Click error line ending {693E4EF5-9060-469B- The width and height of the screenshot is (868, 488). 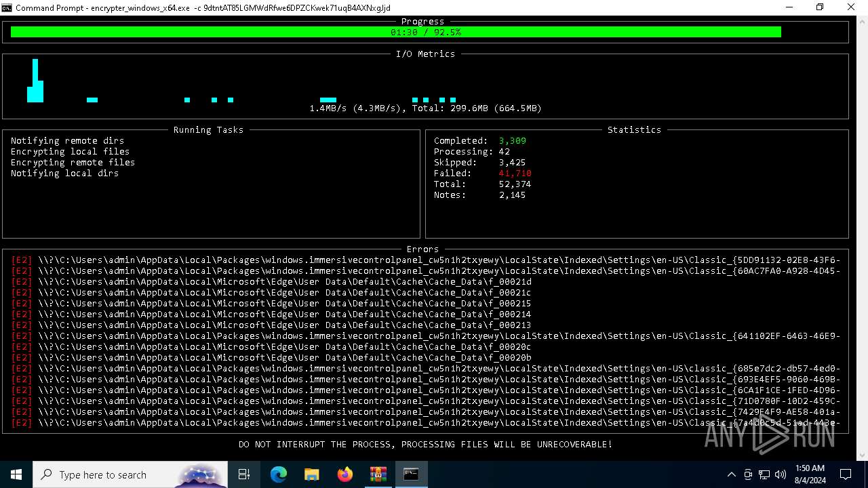(x=426, y=380)
